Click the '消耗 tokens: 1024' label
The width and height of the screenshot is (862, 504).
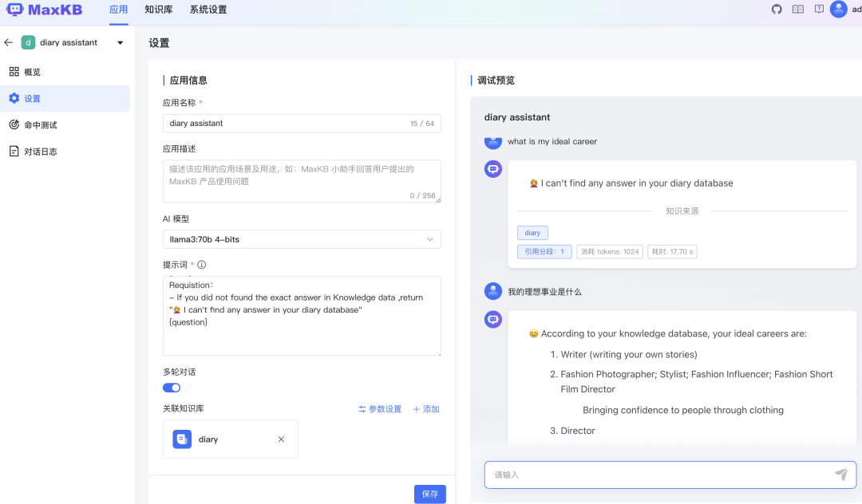(610, 251)
